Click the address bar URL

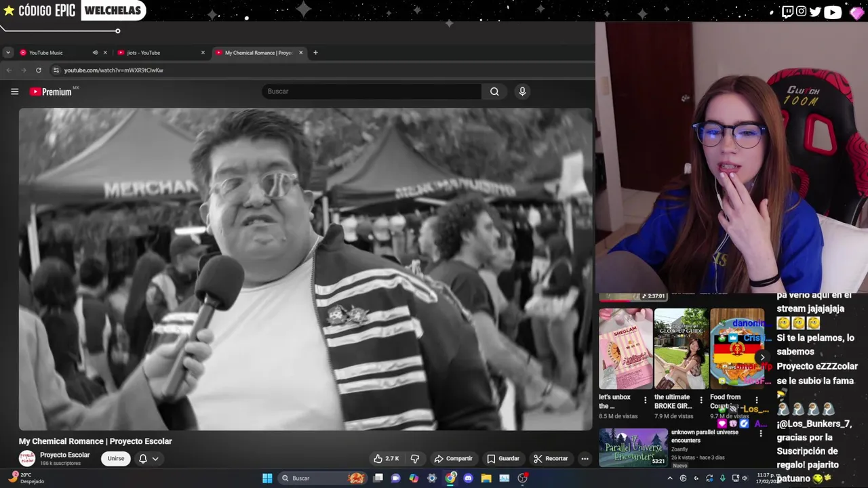point(113,70)
